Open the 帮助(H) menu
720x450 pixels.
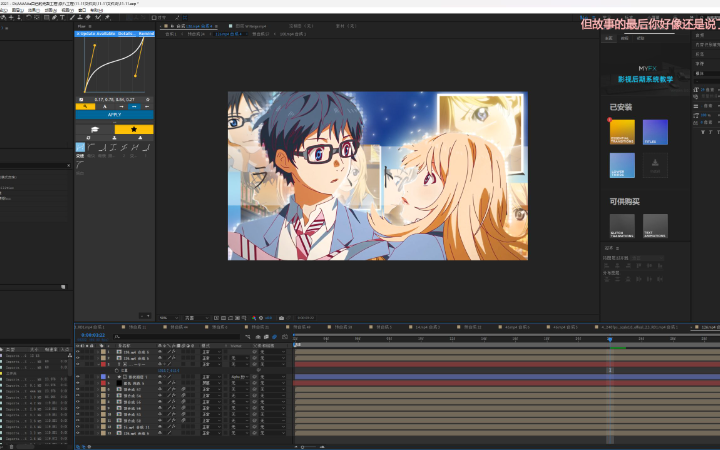(96, 10)
